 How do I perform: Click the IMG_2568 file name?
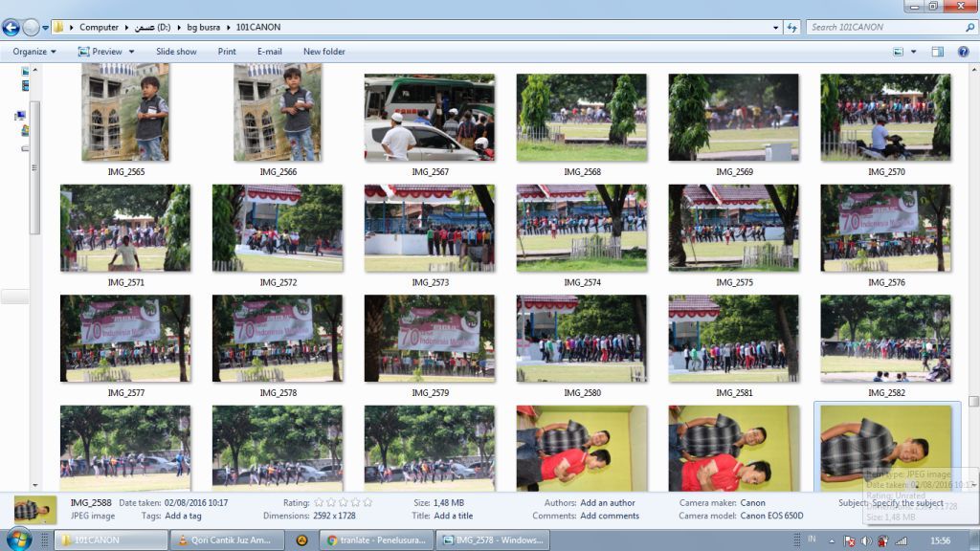tap(582, 172)
